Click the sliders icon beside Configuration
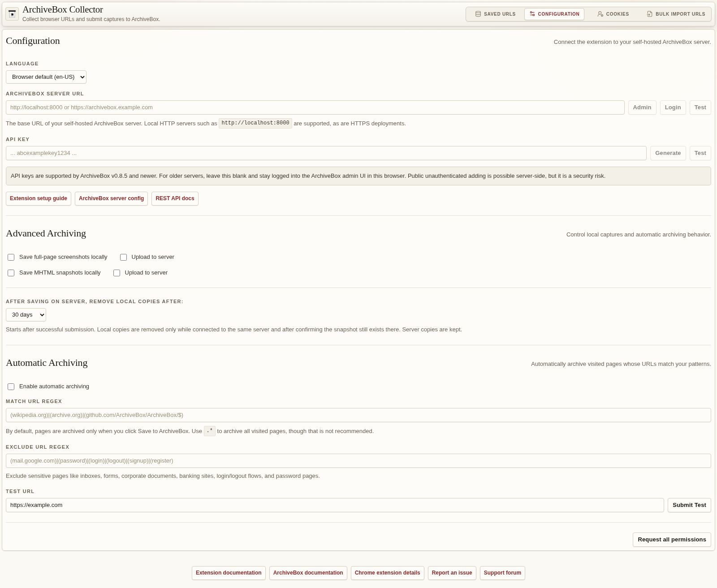This screenshot has height=588, width=717. coord(532,14)
